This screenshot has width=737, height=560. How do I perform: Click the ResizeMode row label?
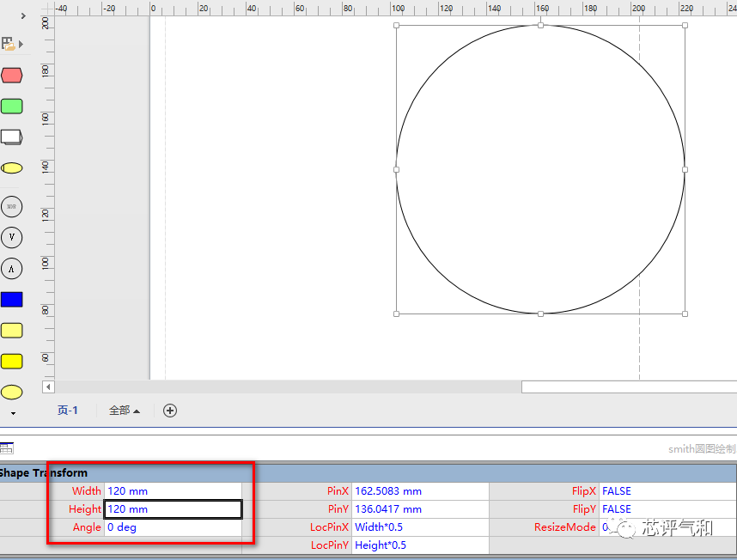pyautogui.click(x=565, y=527)
